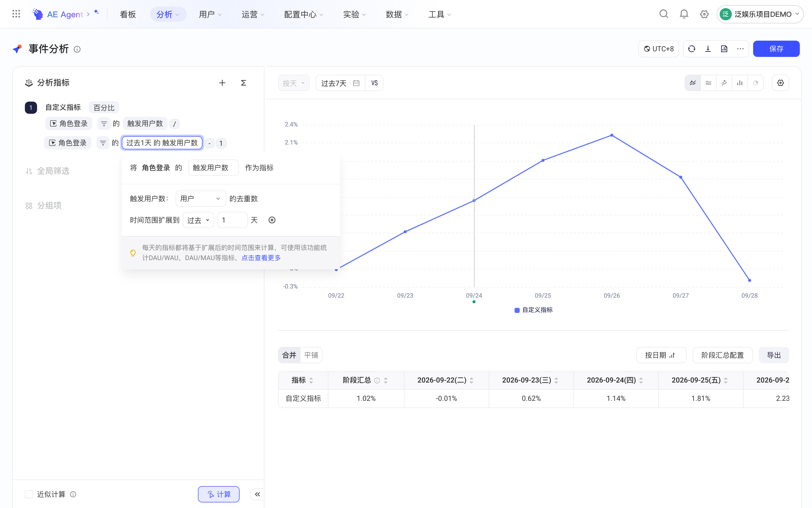Toggle the 自定义指标 legend series
Screen dimensions: 812x508
pos(533,310)
